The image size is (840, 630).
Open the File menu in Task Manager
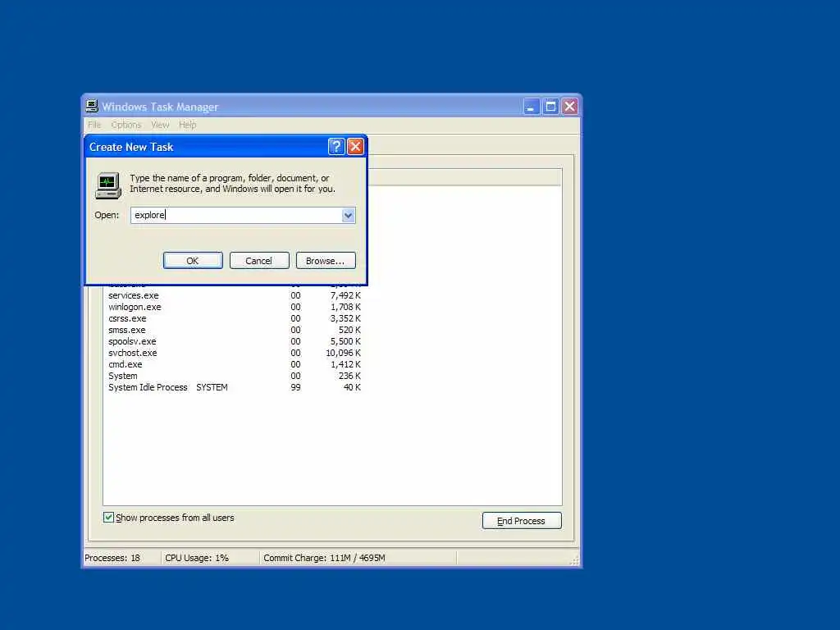pyautogui.click(x=95, y=125)
